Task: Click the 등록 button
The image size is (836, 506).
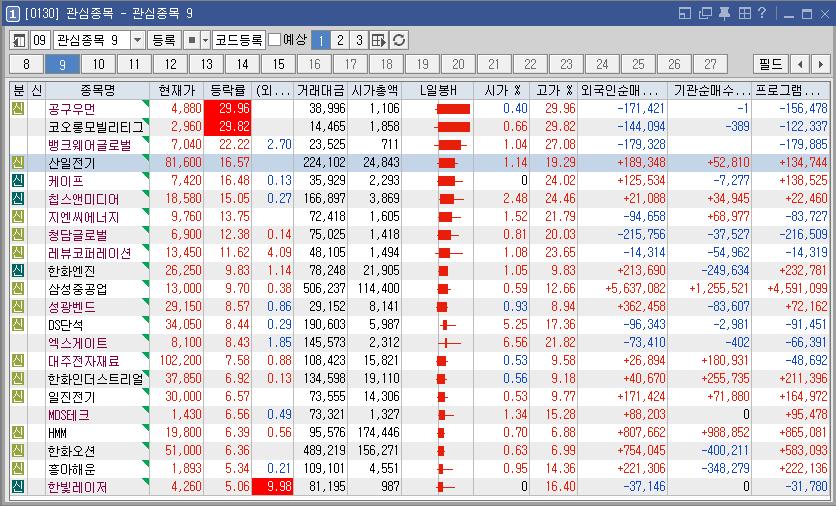Action: pyautogui.click(x=164, y=40)
